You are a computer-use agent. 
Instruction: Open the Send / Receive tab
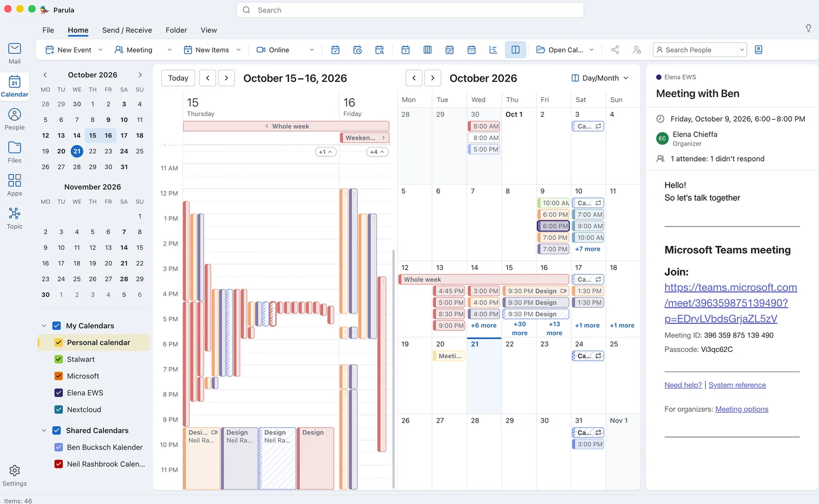[127, 30]
